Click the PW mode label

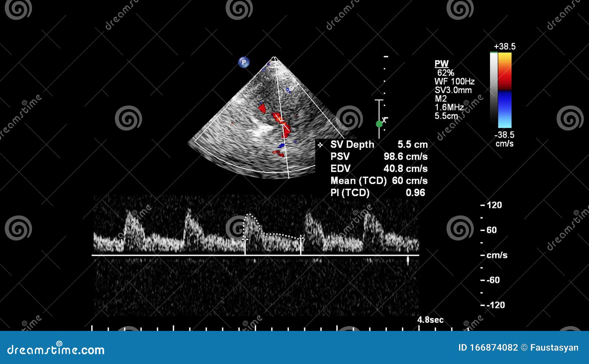coord(443,63)
